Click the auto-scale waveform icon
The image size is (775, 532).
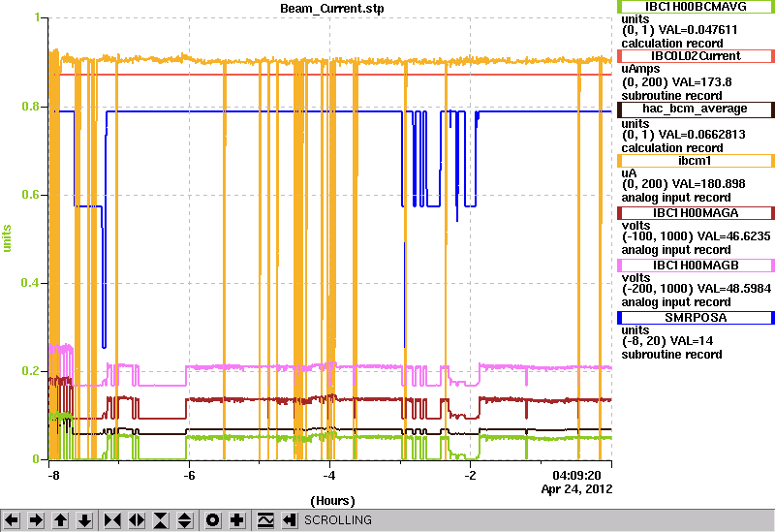click(265, 520)
